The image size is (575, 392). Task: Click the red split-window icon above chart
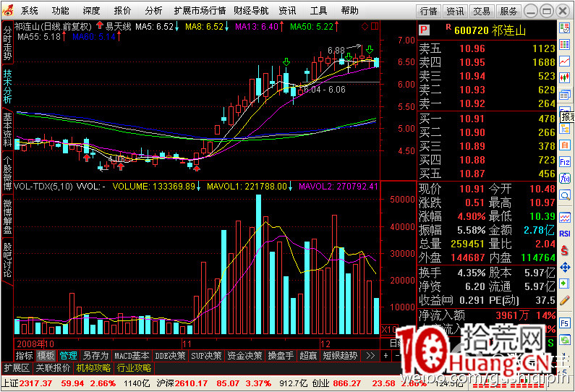point(375,26)
